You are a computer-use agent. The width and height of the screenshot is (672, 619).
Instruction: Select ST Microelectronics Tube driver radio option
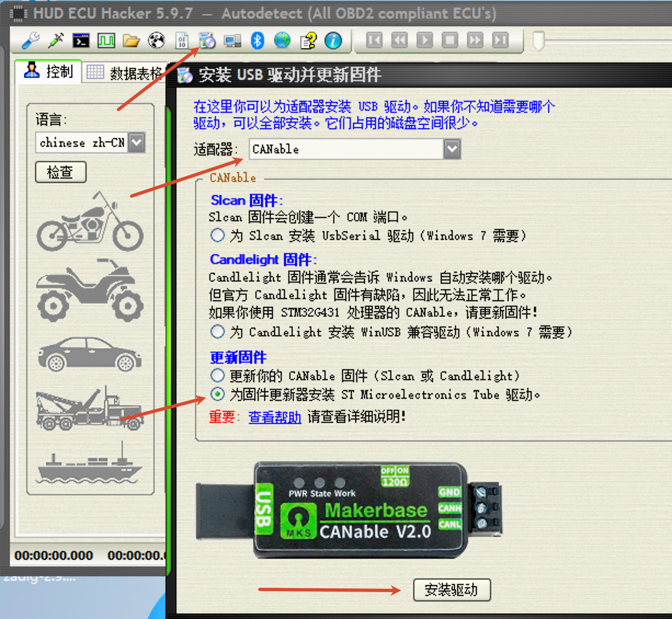click(x=218, y=394)
